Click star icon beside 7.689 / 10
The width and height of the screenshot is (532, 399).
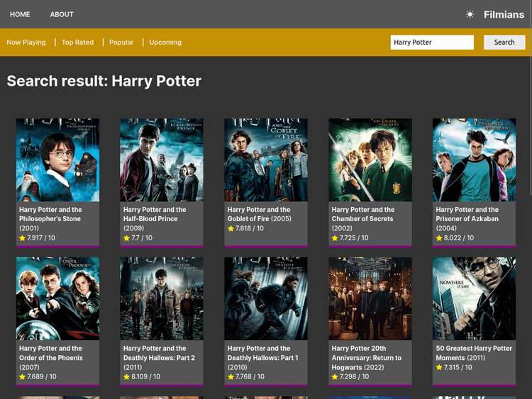click(23, 376)
